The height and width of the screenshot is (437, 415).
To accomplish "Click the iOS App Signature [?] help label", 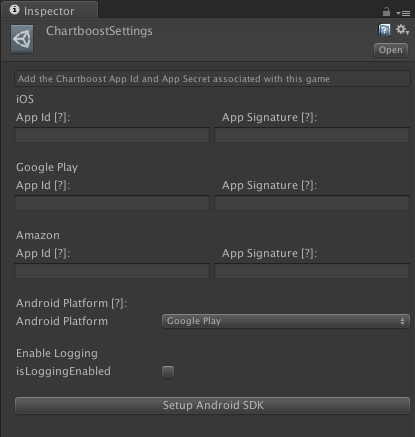I will [x=269, y=117].
